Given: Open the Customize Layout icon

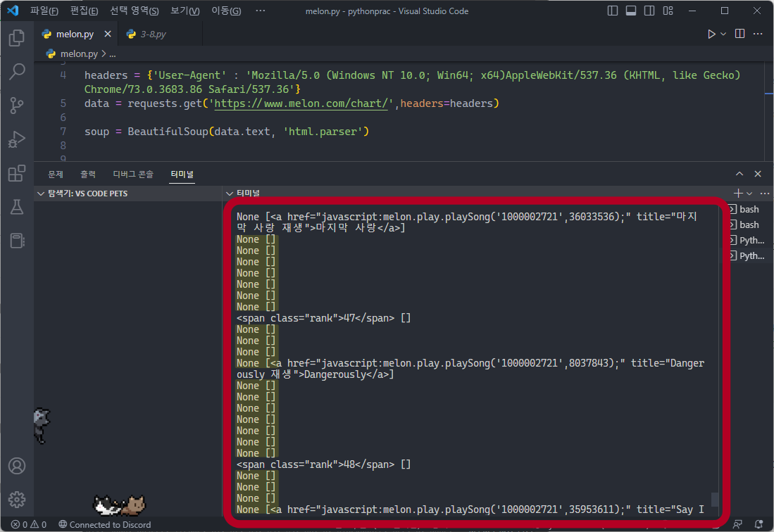Looking at the screenshot, I should (668, 11).
